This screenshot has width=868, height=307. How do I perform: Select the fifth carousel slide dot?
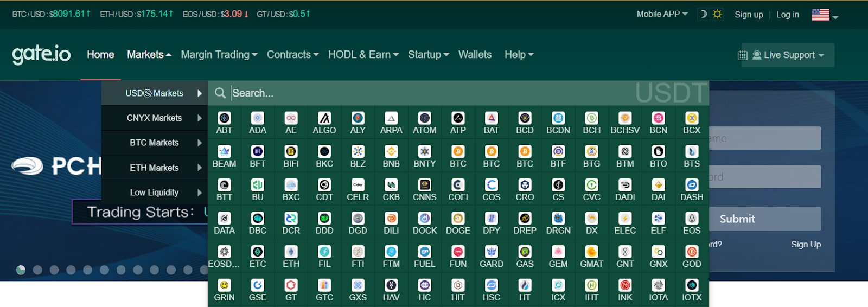(87, 270)
